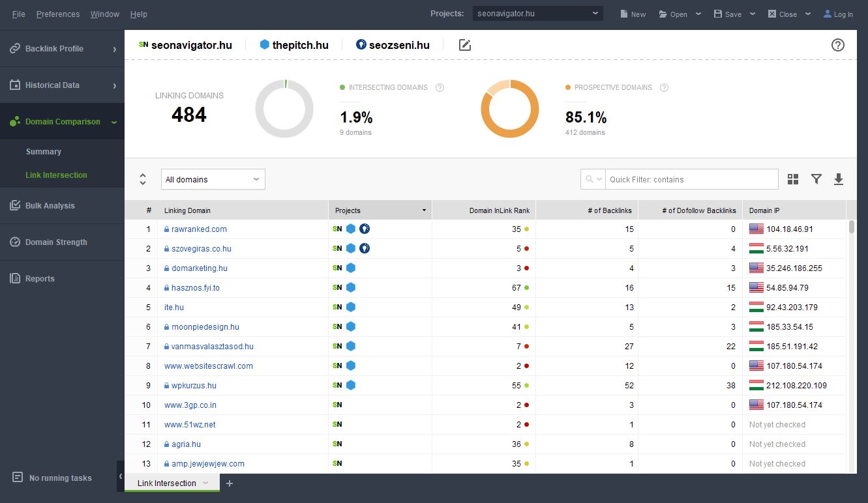Select Domain Comparison in sidebar
Image resolution: width=868 pixels, height=503 pixels.
[62, 121]
